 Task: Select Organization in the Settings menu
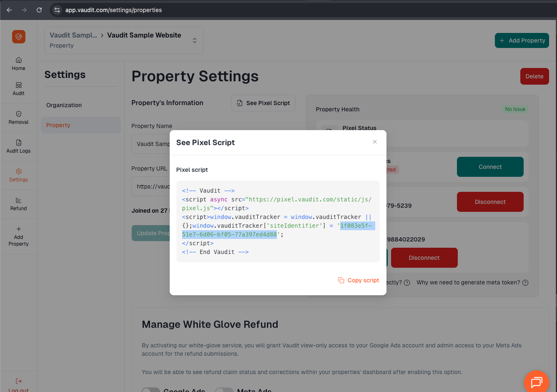pos(64,105)
